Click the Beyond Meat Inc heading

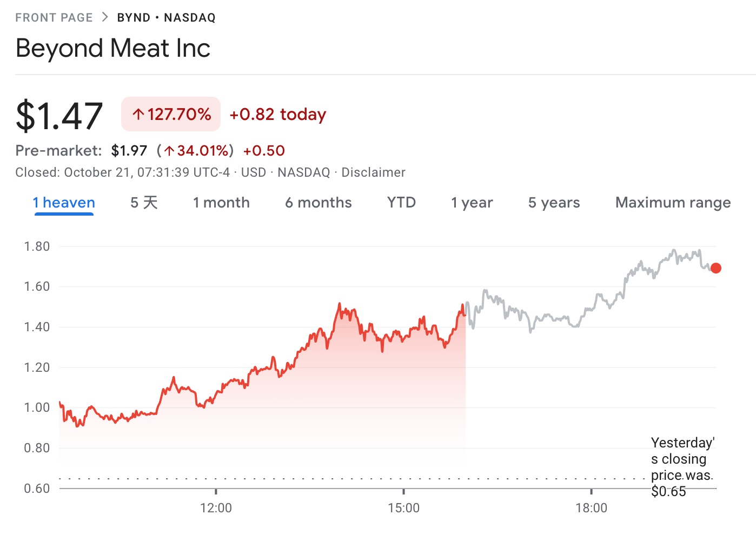113,48
